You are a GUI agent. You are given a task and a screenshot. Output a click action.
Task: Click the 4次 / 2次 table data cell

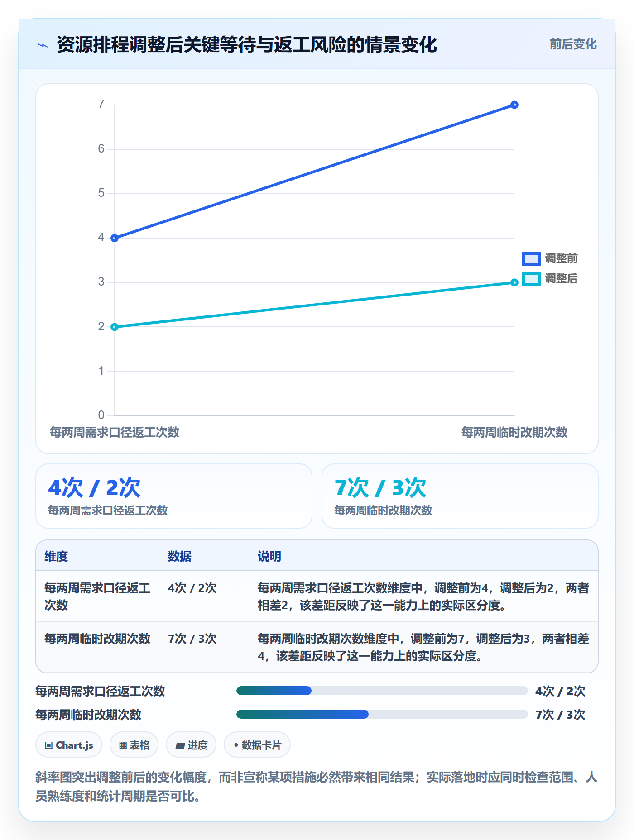coord(192,588)
